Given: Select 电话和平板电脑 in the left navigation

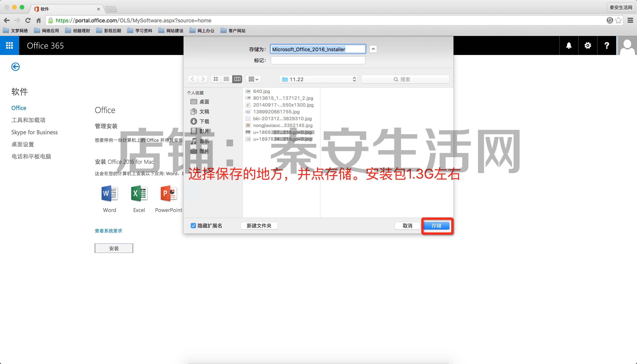Looking at the screenshot, I should tap(31, 156).
